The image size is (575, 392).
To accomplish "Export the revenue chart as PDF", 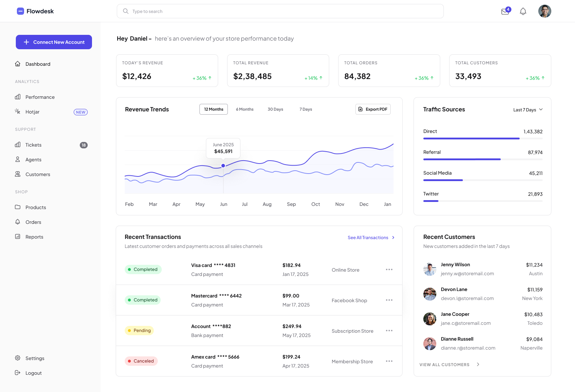I will tap(373, 109).
